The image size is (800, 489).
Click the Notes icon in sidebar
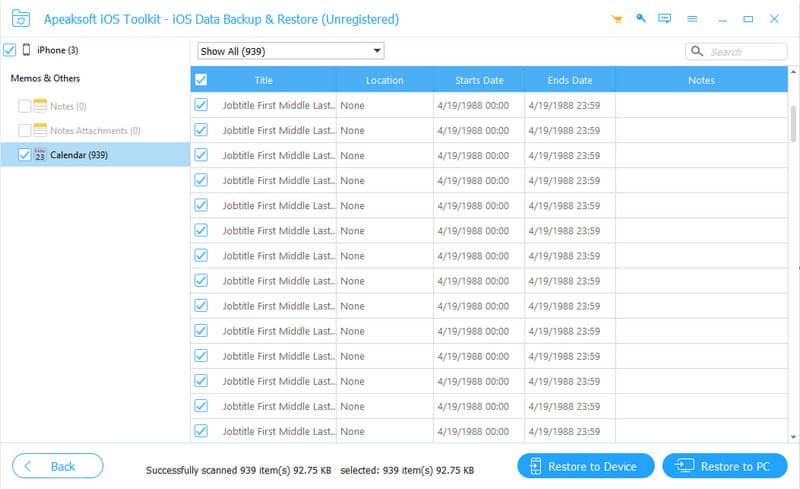(x=40, y=105)
